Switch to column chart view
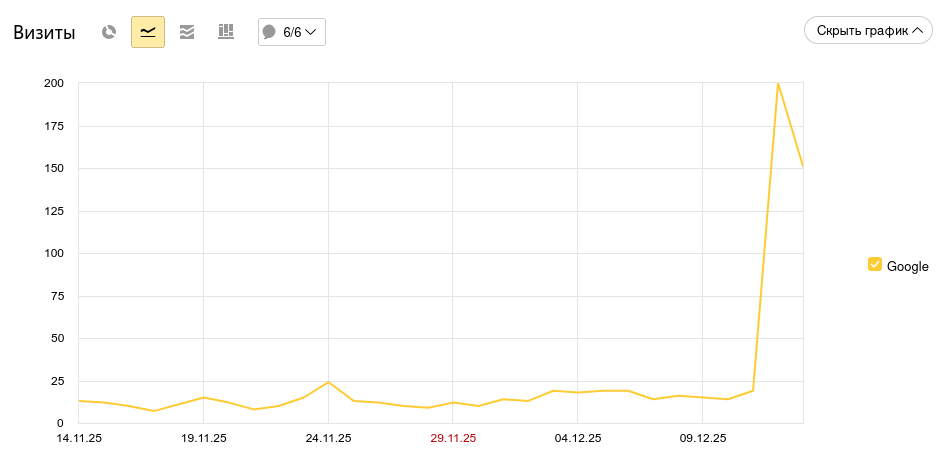This screenshot has height=472, width=943. click(x=226, y=32)
